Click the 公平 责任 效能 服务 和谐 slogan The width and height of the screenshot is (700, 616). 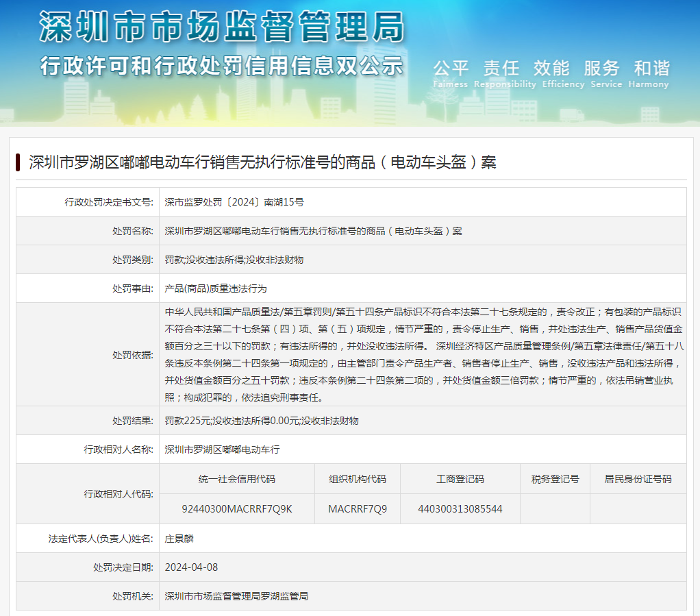(x=551, y=69)
